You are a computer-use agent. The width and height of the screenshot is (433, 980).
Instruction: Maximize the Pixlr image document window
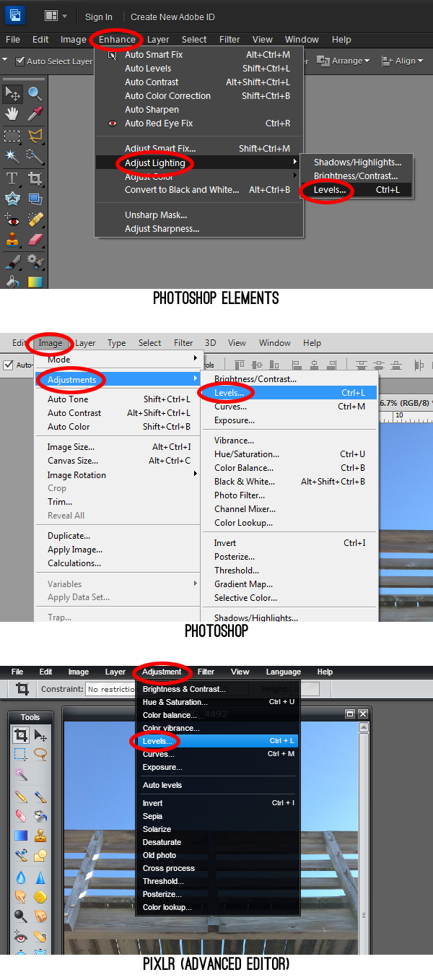click(350, 714)
